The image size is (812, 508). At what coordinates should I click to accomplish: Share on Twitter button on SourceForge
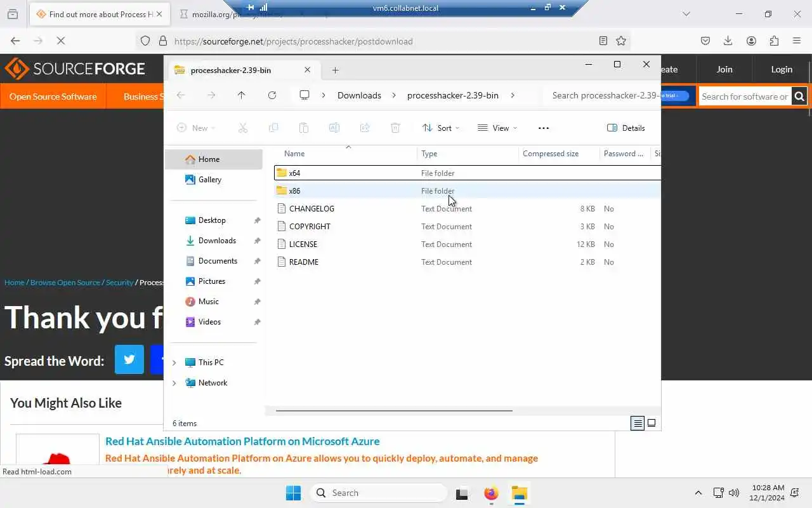pyautogui.click(x=129, y=359)
